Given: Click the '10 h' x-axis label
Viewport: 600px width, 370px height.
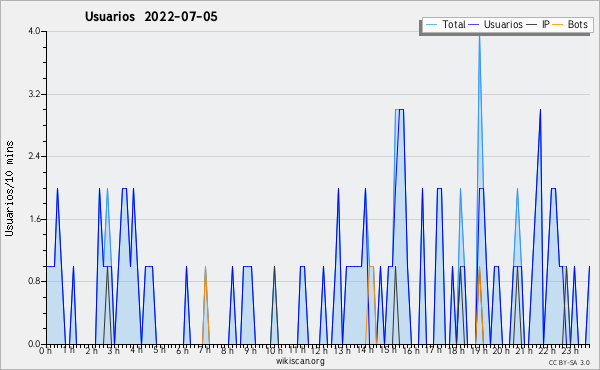Looking at the screenshot, I should pos(274,351).
